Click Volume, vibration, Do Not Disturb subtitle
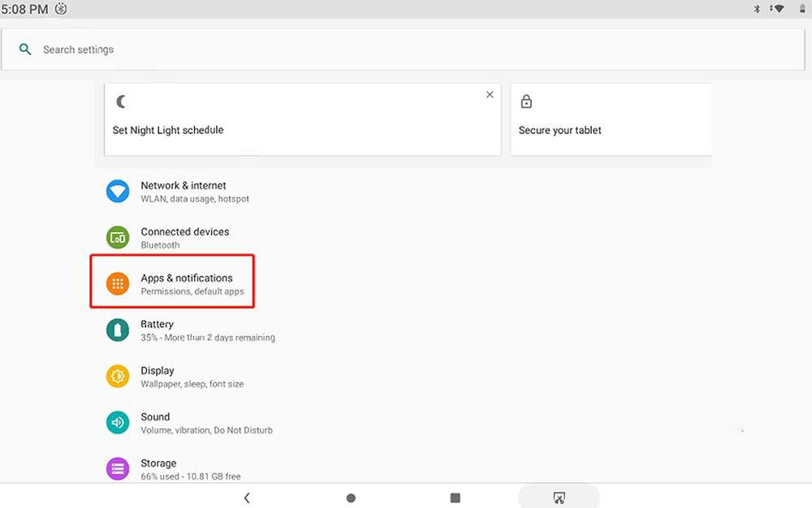The width and height of the screenshot is (812, 508). click(x=206, y=430)
